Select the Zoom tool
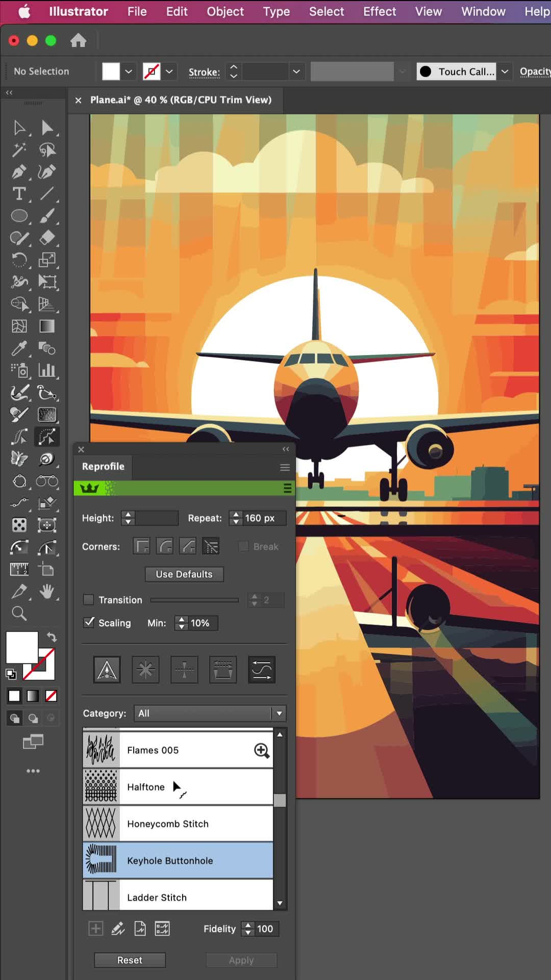Viewport: 551px width, 980px height. pyautogui.click(x=19, y=614)
